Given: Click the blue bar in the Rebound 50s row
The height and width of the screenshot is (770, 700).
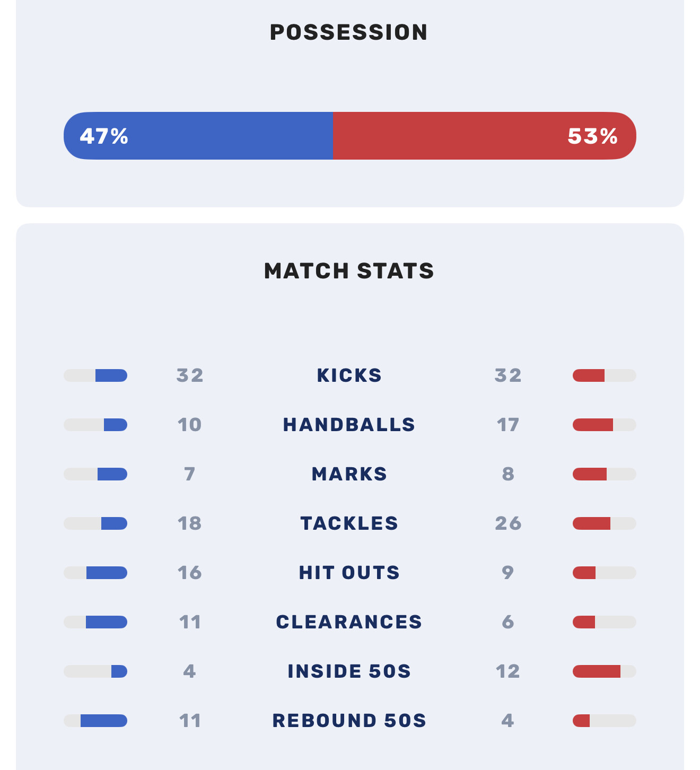Looking at the screenshot, I should point(104,721).
